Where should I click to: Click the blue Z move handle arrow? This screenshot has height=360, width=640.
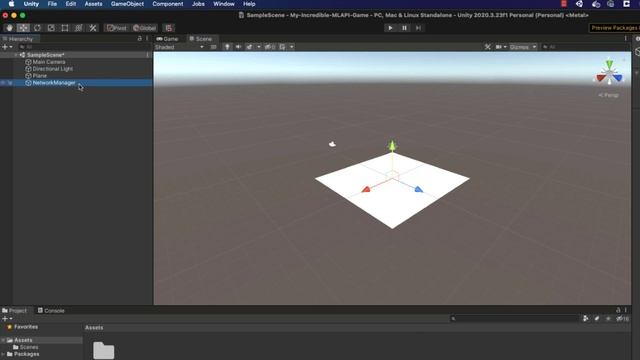coord(419,189)
